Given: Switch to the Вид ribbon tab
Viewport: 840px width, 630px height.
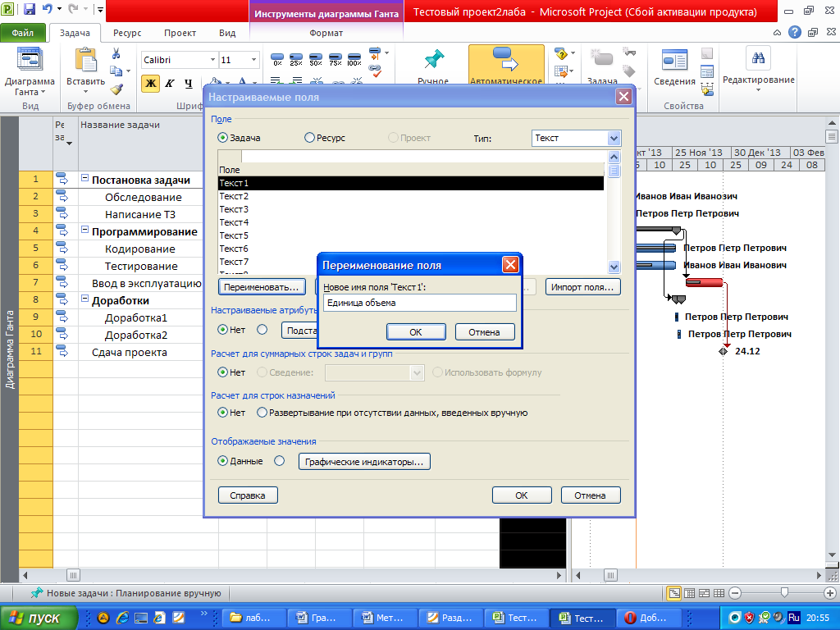Looking at the screenshot, I should tap(227, 33).
